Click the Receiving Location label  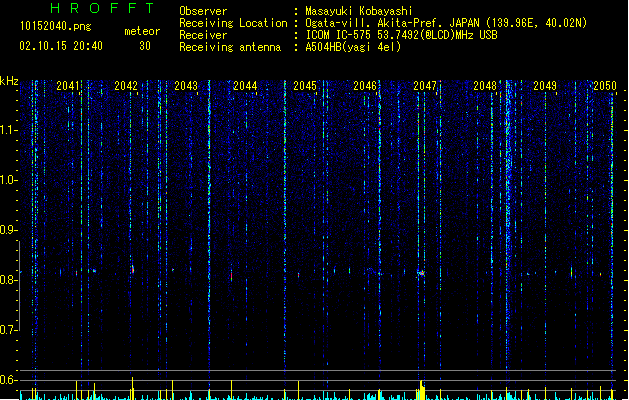pyautogui.click(x=233, y=23)
